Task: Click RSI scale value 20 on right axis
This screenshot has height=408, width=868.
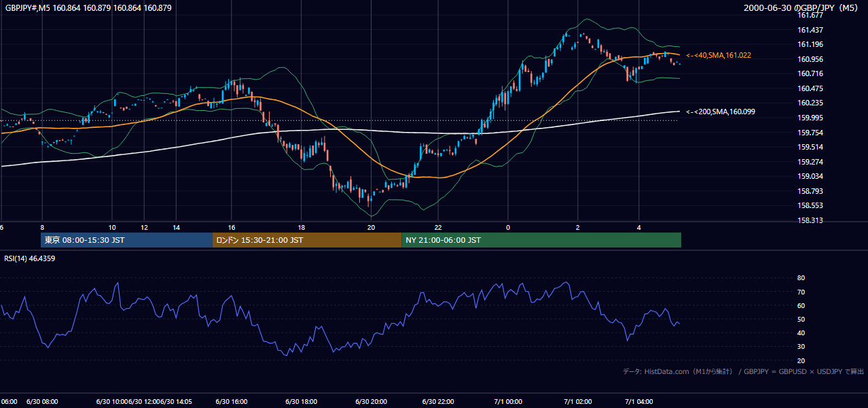Action: (801, 360)
